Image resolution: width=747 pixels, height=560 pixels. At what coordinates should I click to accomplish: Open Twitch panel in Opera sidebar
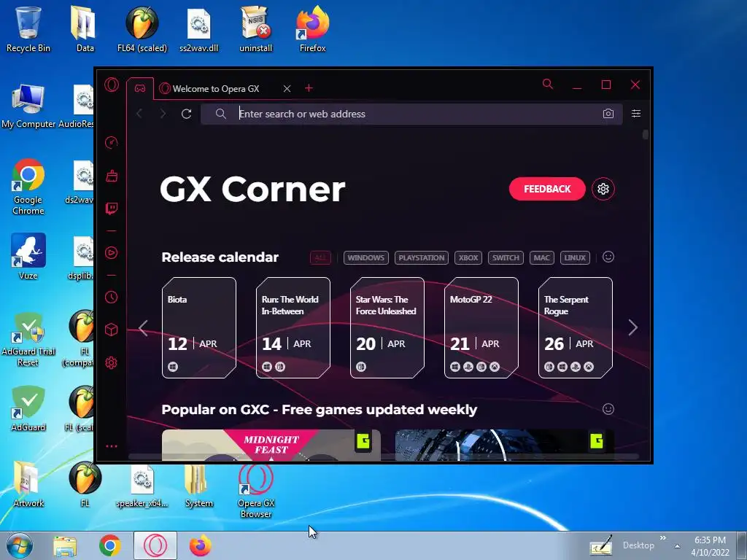[x=112, y=209]
